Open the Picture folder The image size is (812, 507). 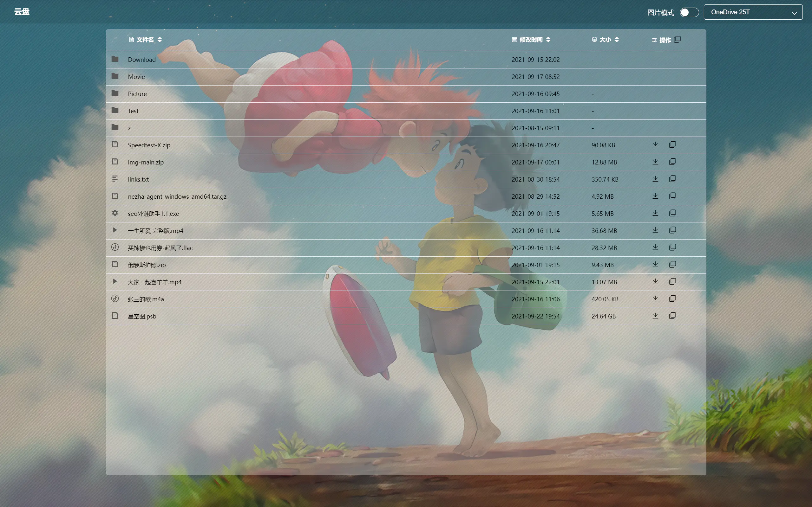pos(137,94)
